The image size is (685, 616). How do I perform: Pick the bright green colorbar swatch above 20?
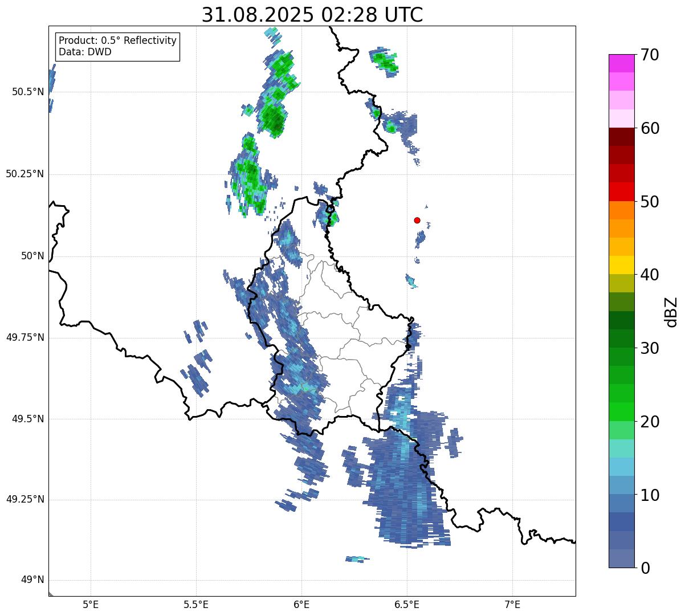[621, 411]
